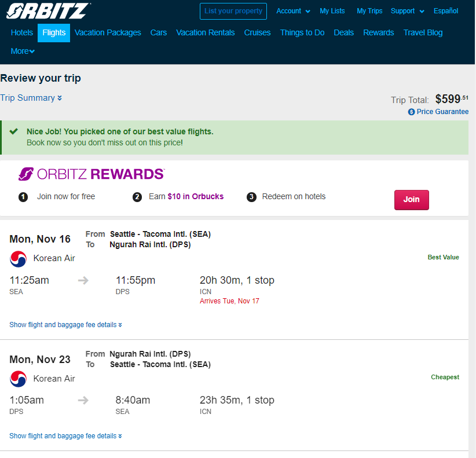Viewport: 476px width, 458px height.
Task: Click the arrow icon between 11:25am and 11:55pm
Action: coord(83,280)
